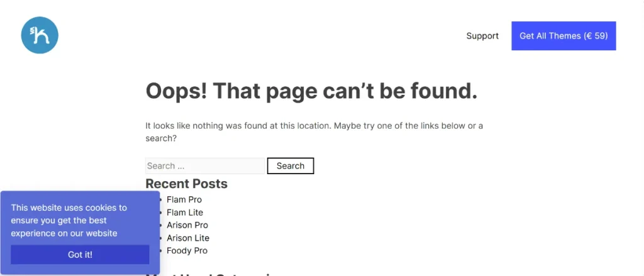
Task: Dismiss the cookie notice with Got it!
Action: pyautogui.click(x=80, y=255)
